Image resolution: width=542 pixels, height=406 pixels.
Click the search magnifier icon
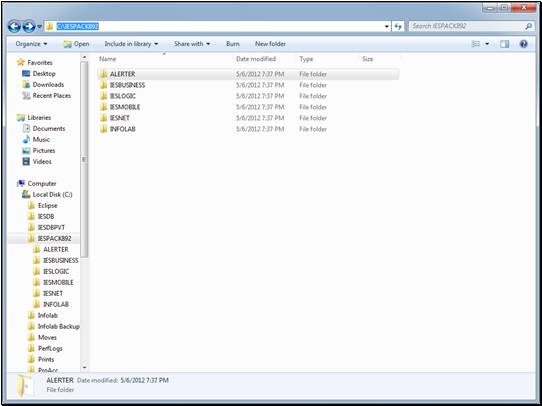[529, 26]
